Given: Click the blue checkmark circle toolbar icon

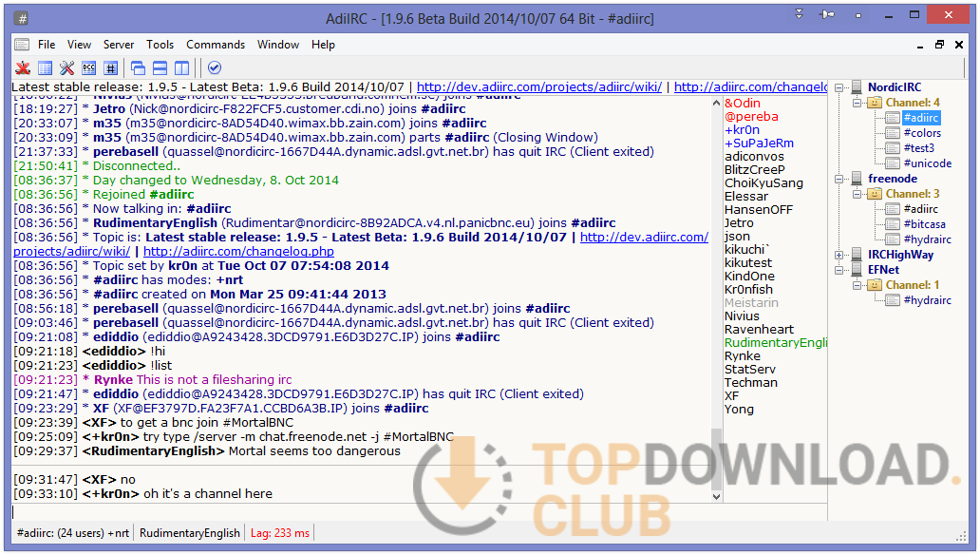Looking at the screenshot, I should click(x=215, y=68).
